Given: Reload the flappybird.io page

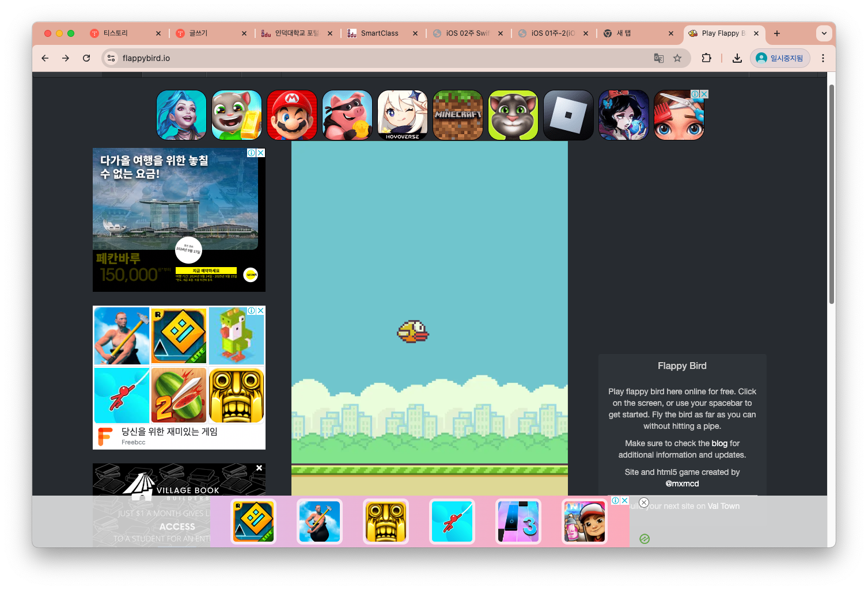Looking at the screenshot, I should coord(86,58).
